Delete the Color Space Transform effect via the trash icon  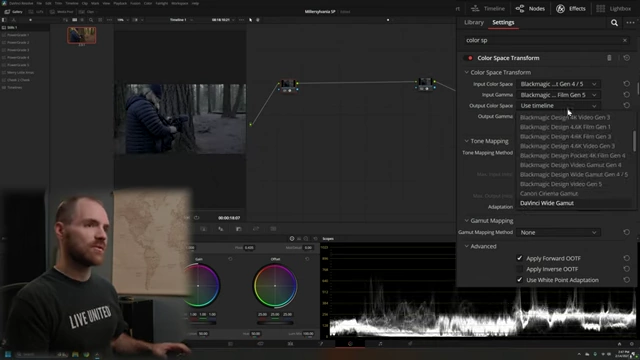(609, 58)
